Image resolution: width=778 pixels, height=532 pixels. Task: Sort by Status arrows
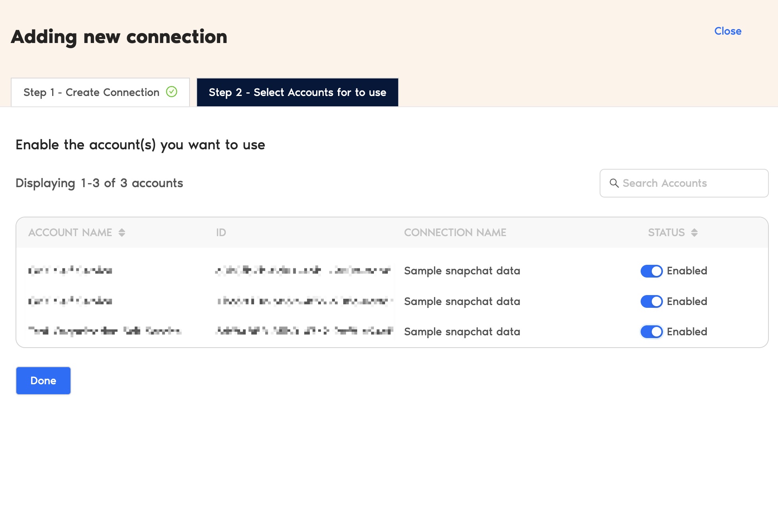pos(694,233)
